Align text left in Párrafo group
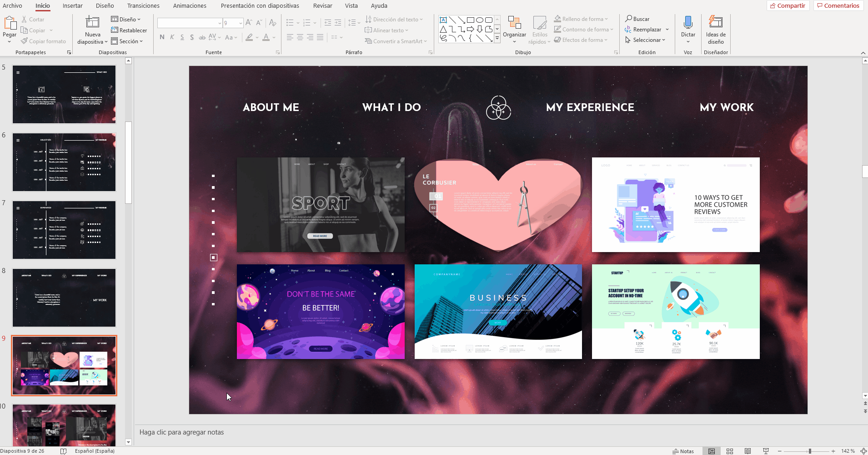This screenshot has width=868, height=455. (x=290, y=37)
